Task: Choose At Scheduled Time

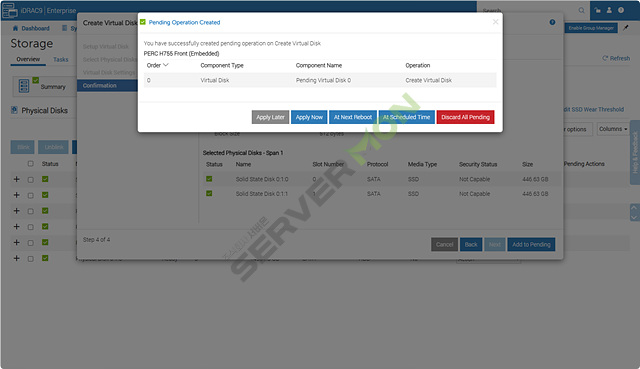Action: (406, 117)
